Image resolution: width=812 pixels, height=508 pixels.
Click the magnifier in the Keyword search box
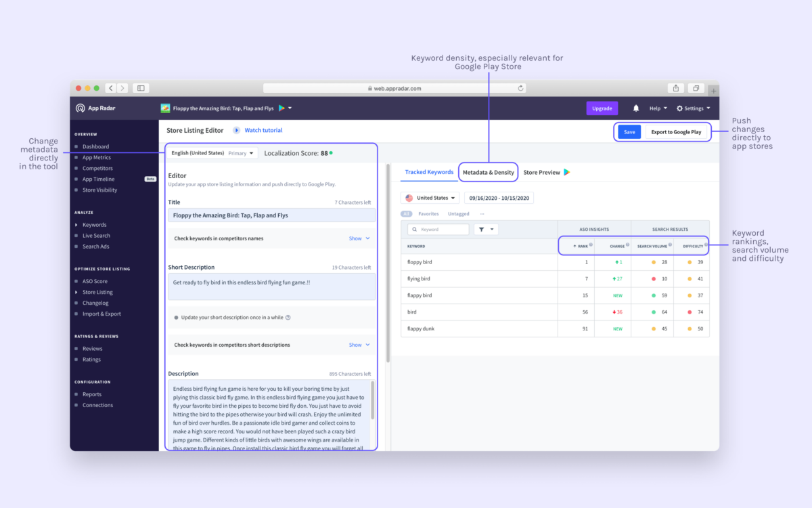(416, 230)
